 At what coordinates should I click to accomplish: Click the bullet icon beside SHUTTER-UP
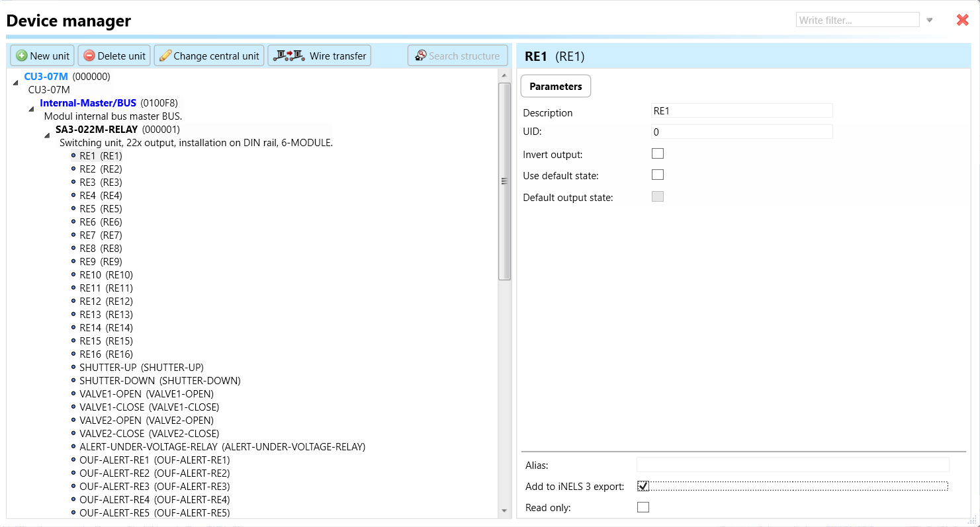tap(73, 368)
